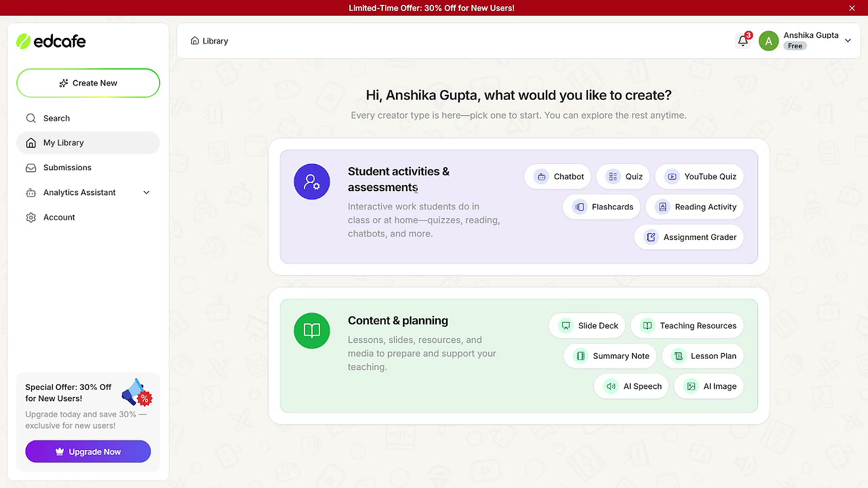Click the Content & planning heading
Screen dimensions: 868x488
click(x=398, y=320)
